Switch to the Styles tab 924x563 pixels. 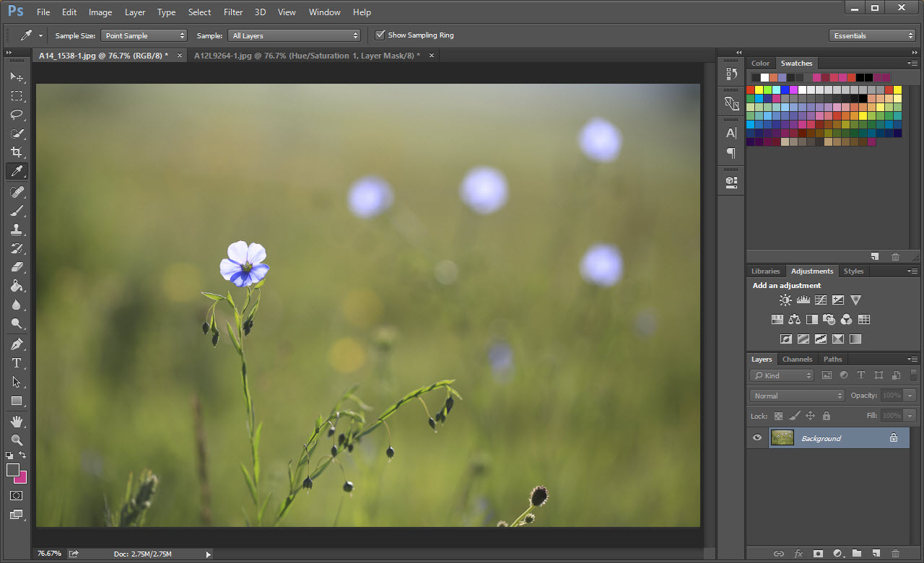click(x=853, y=271)
